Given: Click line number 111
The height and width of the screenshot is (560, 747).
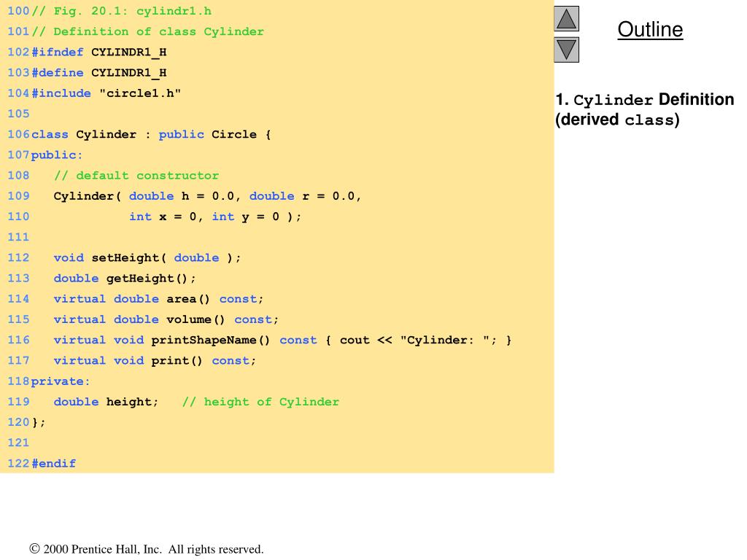Looking at the screenshot, I should pyautogui.click(x=18, y=237).
